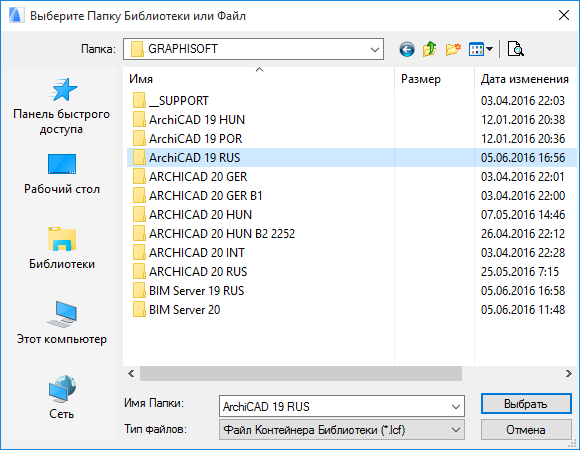The width and height of the screenshot is (580, 450).
Task: Open Libraries (Библиотеки) location
Action: pos(62,248)
